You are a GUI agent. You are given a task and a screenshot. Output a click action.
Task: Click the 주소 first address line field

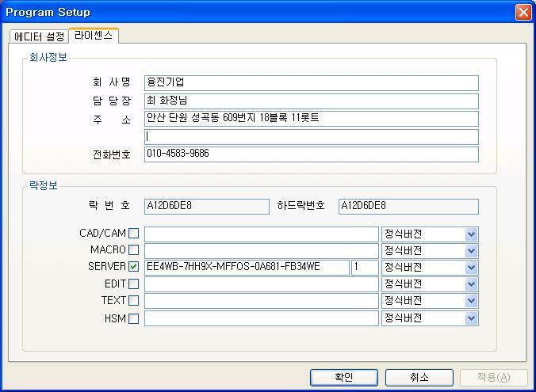pos(312,119)
